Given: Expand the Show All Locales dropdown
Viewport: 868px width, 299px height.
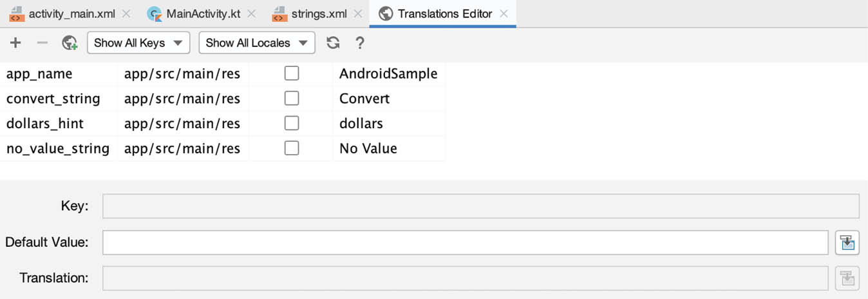Looking at the screenshot, I should pos(257,43).
